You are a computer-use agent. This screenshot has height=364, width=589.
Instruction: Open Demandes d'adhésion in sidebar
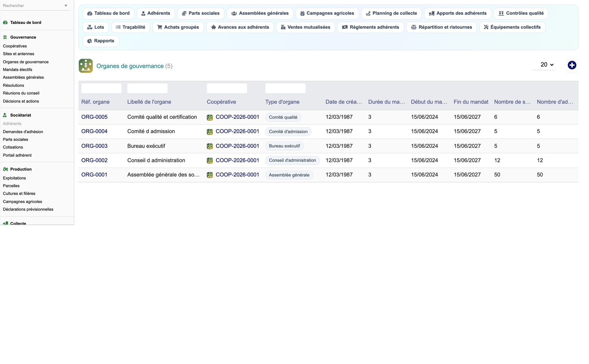pos(23,132)
